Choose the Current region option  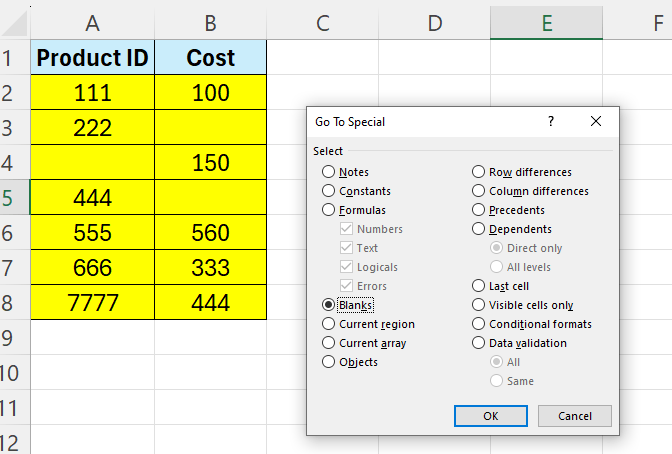[x=328, y=324]
